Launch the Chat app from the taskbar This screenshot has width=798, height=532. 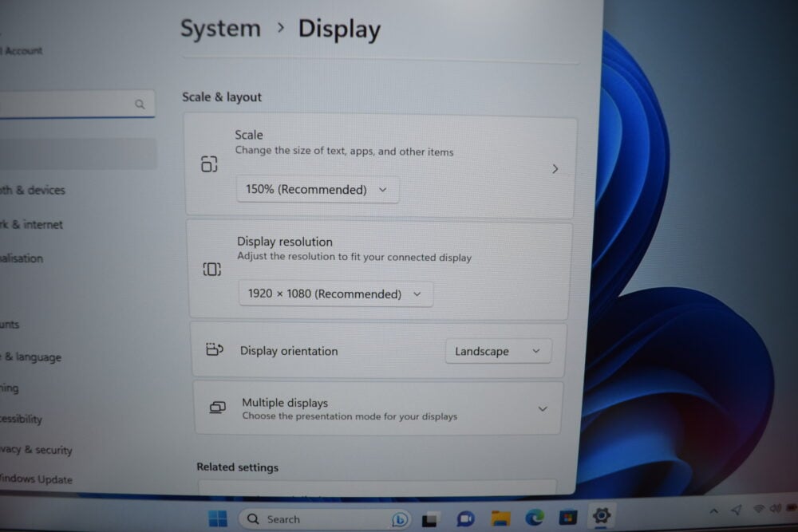coord(465,518)
